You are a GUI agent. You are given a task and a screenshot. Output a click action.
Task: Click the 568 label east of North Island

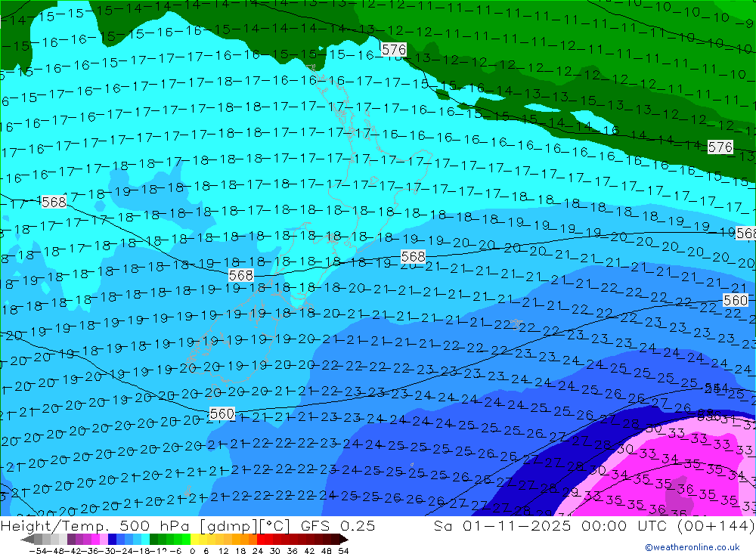(414, 256)
